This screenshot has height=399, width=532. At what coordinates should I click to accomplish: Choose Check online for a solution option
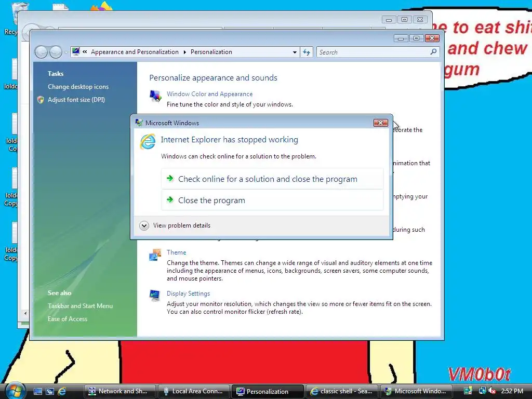[272, 179]
